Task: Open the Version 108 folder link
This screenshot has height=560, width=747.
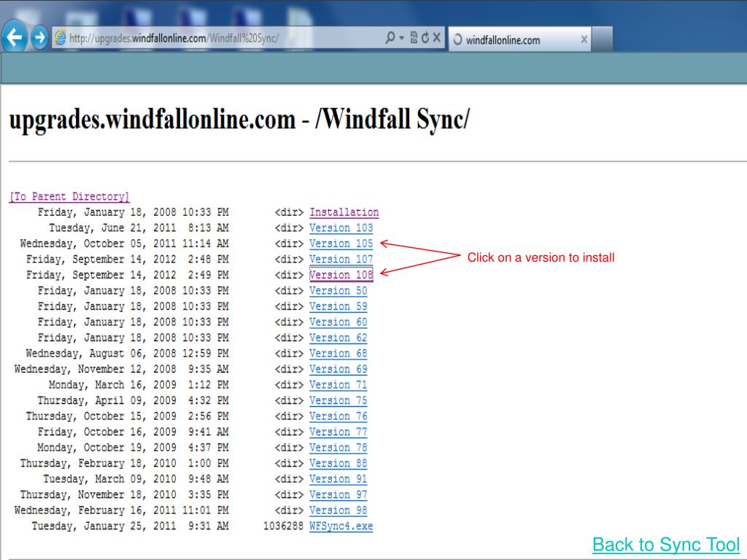Action: point(341,275)
